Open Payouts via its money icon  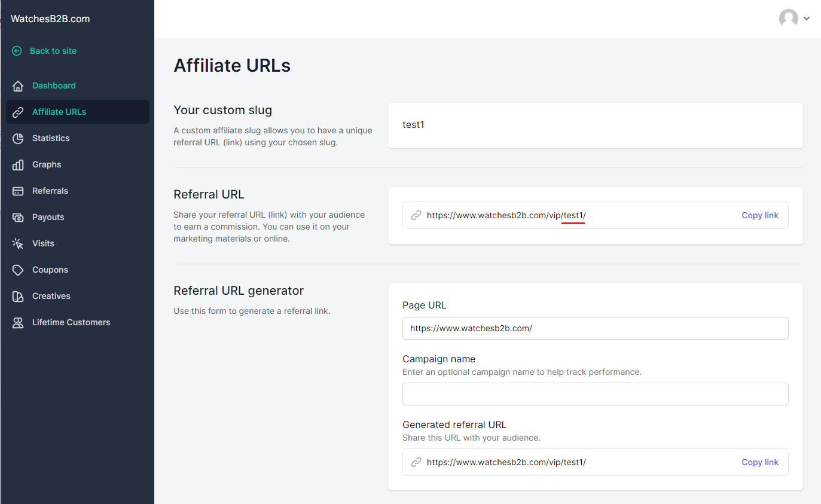[18, 217]
